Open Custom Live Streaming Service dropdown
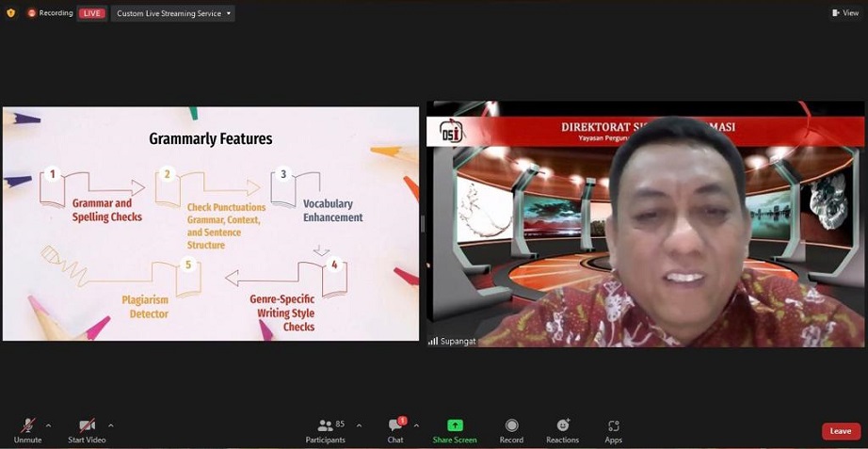The height and width of the screenshot is (449, 868). click(x=173, y=13)
